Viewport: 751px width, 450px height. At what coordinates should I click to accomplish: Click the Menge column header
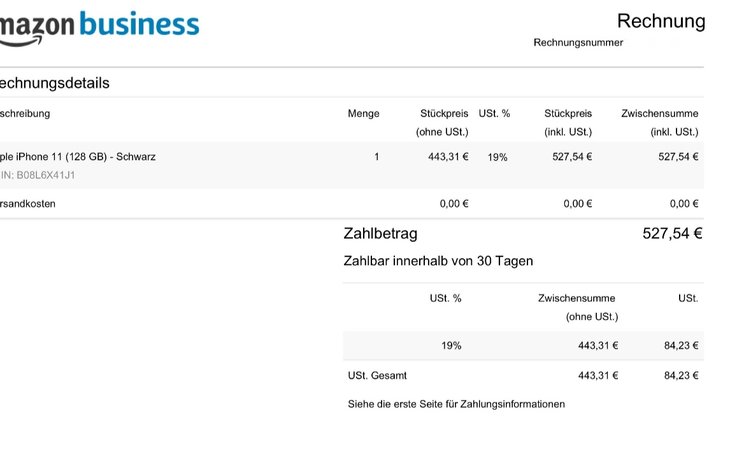(x=363, y=113)
